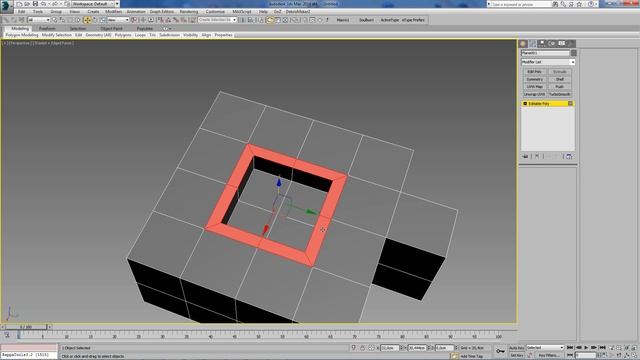Switch to the Object Paint ribbon tab

(x=111, y=29)
